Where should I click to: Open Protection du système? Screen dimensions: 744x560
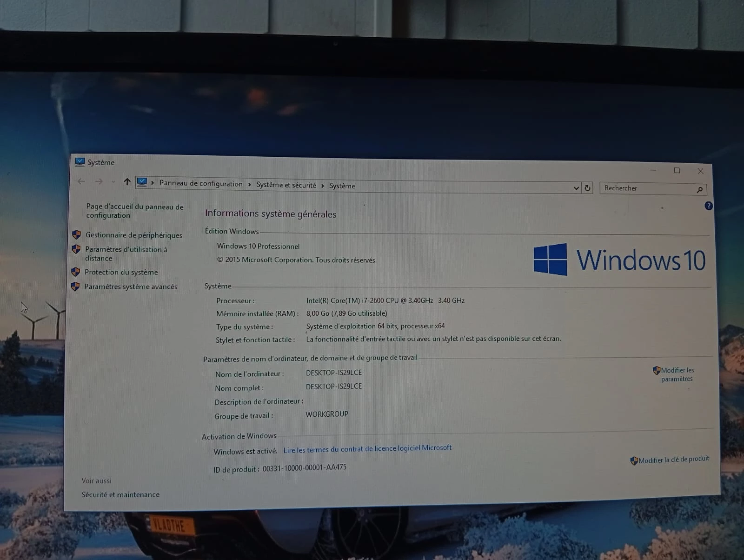[121, 272]
